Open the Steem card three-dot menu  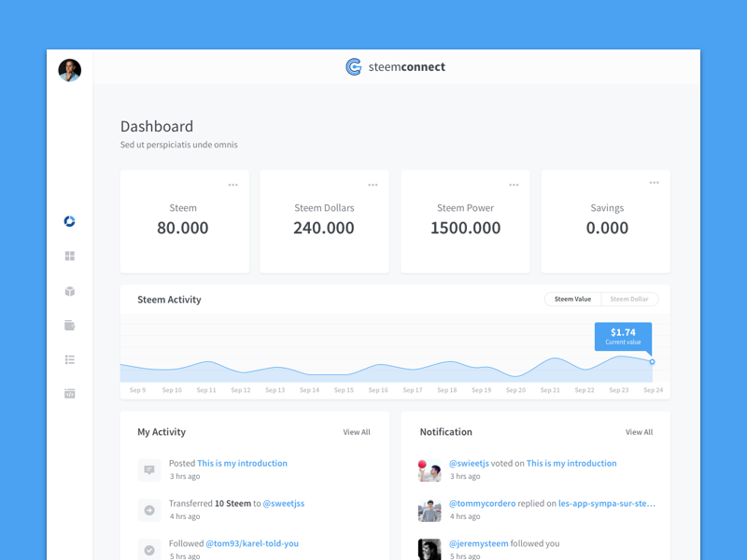pos(233,185)
